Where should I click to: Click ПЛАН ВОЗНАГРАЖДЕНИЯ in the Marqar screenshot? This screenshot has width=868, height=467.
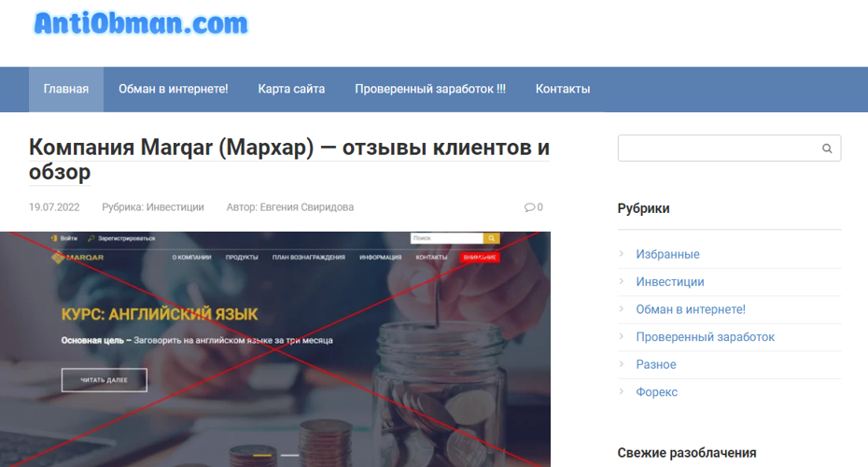click(x=308, y=257)
